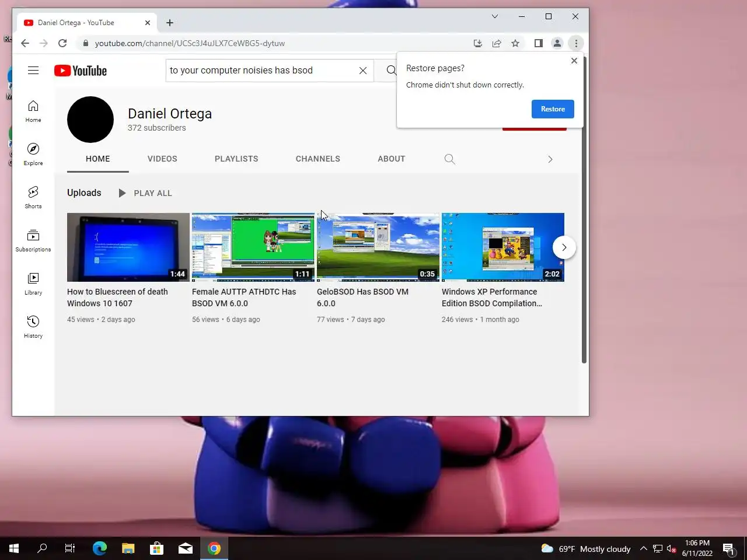The height and width of the screenshot is (560, 747).
Task: Share this page from address bar
Action: [x=497, y=43]
